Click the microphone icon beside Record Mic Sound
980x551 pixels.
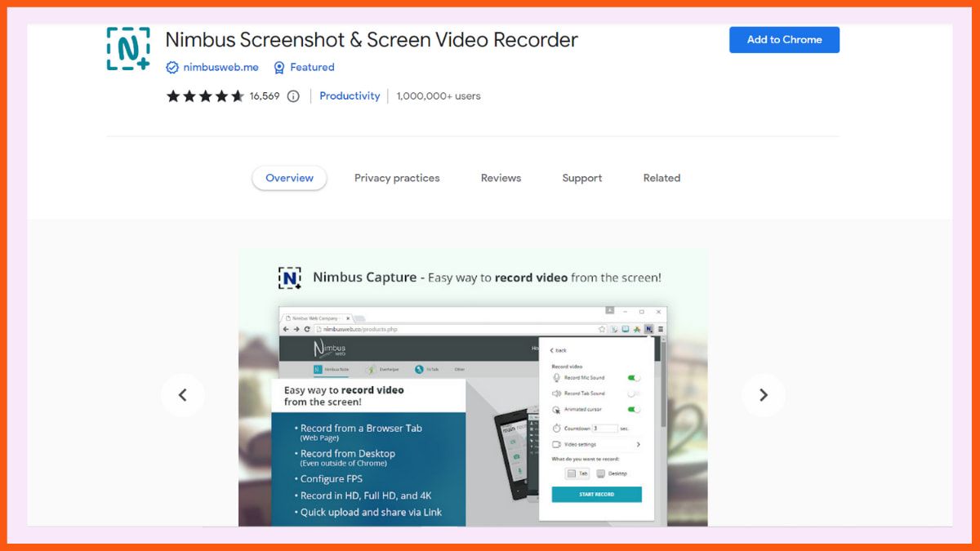pyautogui.click(x=557, y=378)
